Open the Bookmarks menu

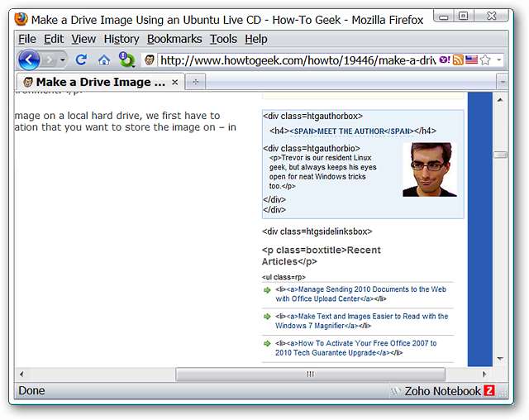tap(174, 39)
